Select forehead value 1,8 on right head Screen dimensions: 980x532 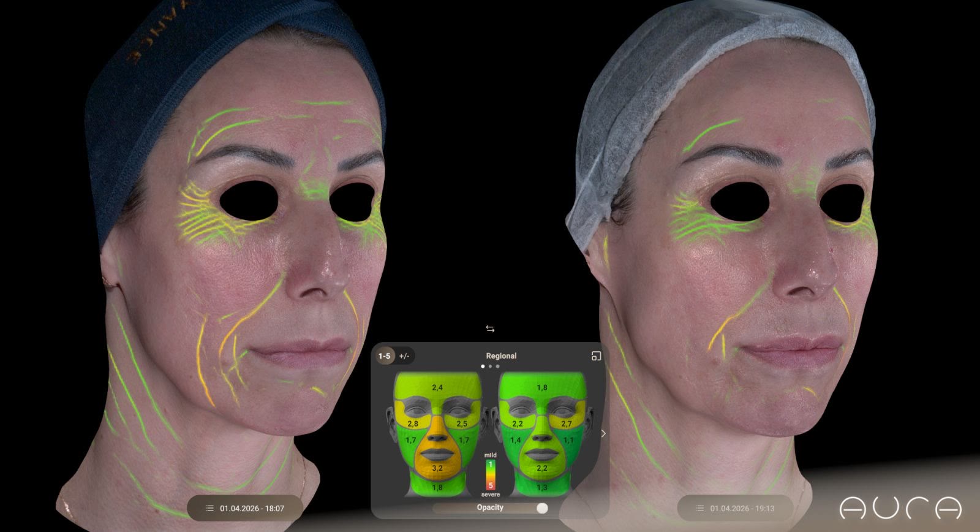coord(542,388)
